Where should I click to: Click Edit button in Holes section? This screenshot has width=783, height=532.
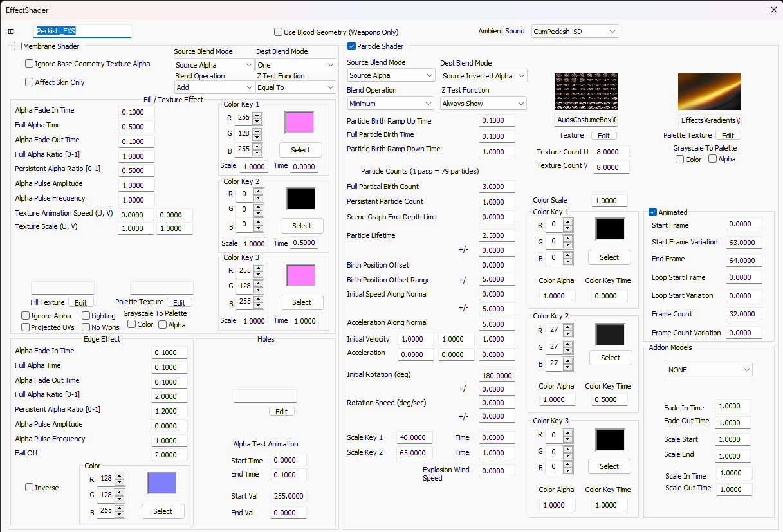[282, 412]
